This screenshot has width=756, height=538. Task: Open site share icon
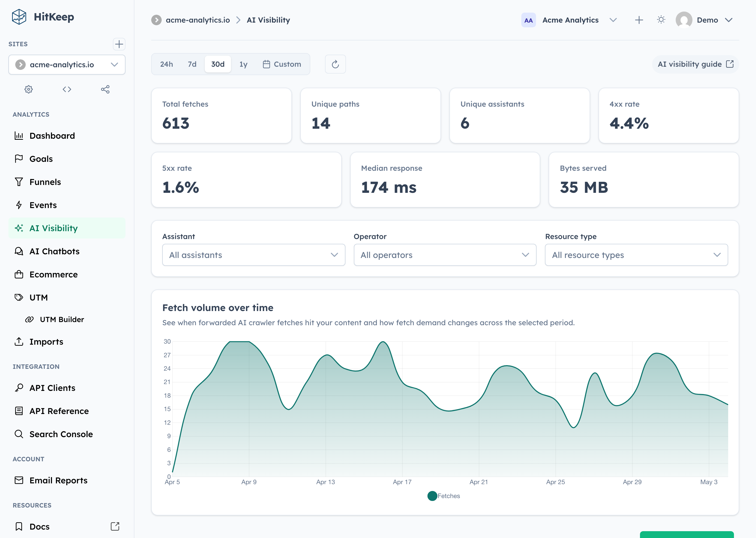[105, 89]
